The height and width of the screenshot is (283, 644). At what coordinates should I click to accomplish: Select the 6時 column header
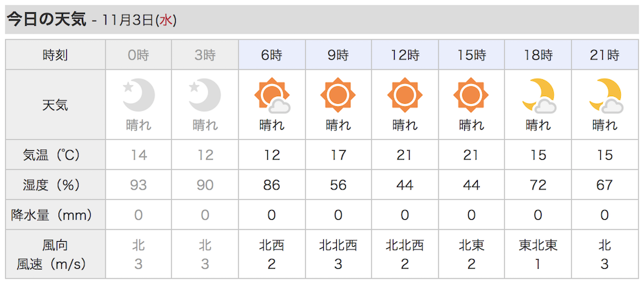(x=272, y=55)
